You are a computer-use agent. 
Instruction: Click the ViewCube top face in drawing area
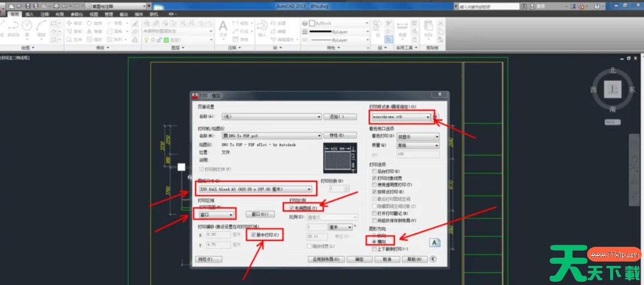[612, 89]
